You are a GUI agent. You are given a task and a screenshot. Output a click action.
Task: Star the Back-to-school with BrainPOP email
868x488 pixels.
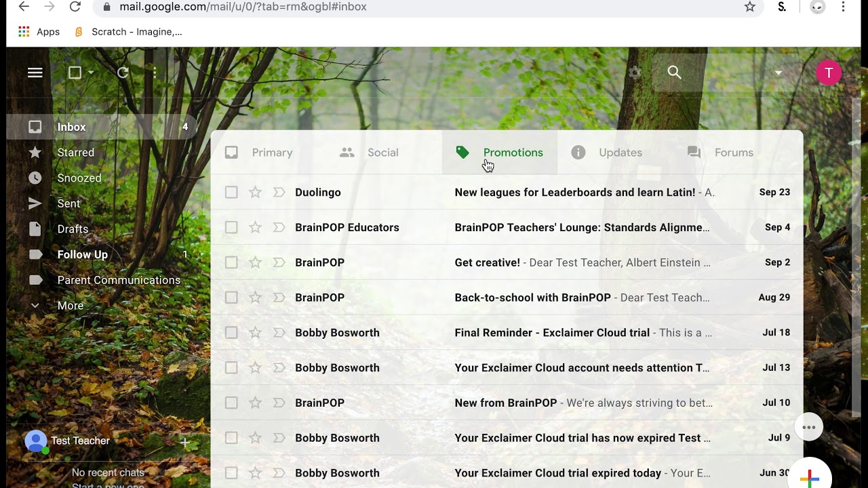tap(255, 298)
